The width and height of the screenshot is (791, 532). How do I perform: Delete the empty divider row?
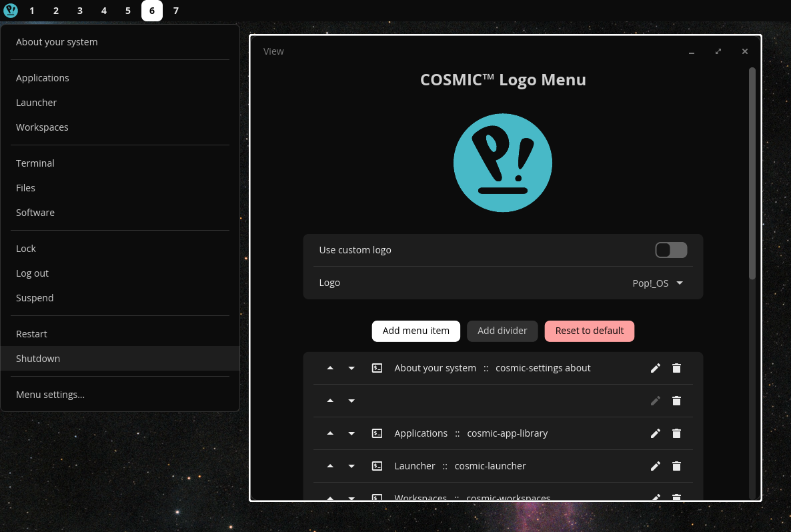pyautogui.click(x=676, y=401)
